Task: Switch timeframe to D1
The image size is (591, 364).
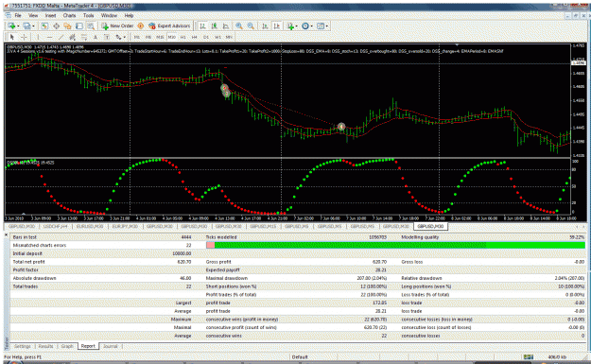Action: coord(206,37)
